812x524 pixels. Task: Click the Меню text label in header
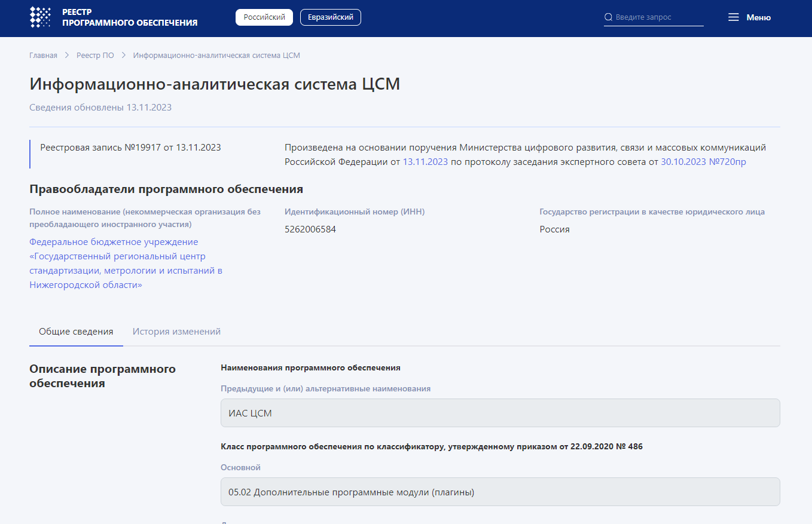758,17
